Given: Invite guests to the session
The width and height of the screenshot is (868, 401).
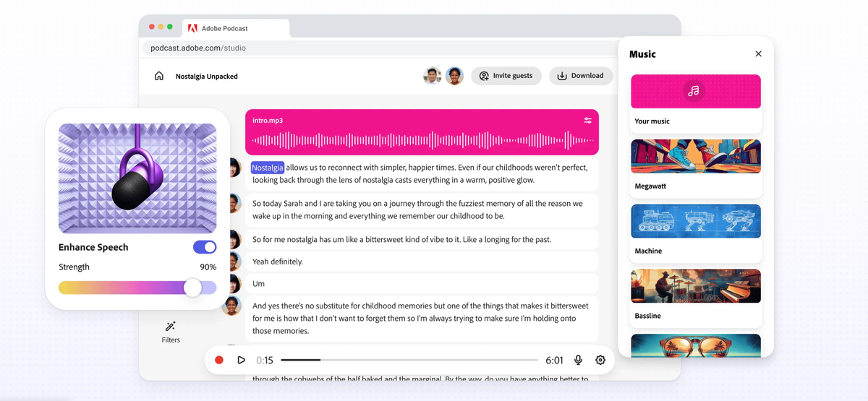Looking at the screenshot, I should point(506,76).
